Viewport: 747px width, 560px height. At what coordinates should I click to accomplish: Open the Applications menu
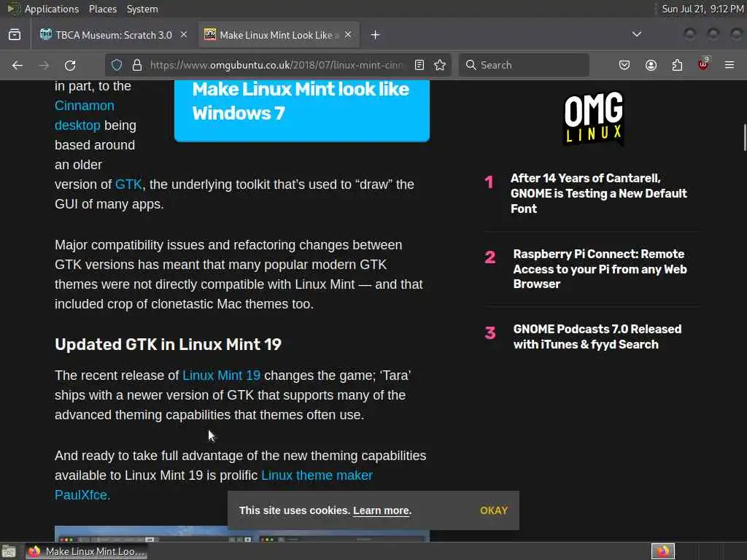(x=52, y=9)
